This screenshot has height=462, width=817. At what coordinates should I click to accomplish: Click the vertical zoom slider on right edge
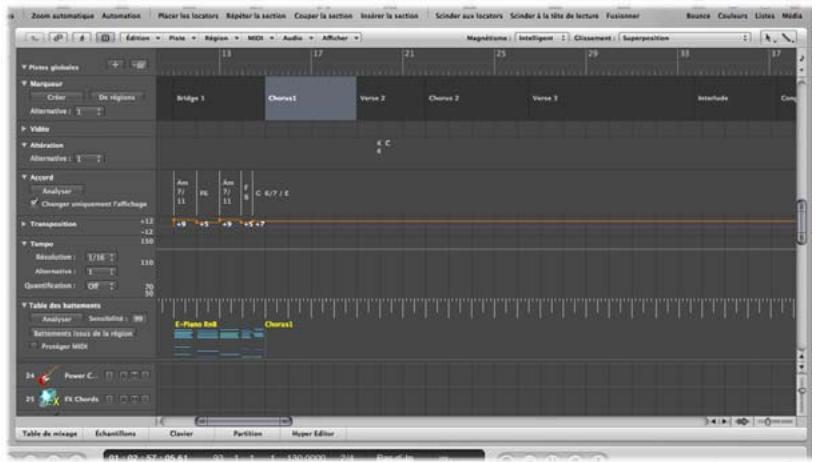[x=802, y=390]
